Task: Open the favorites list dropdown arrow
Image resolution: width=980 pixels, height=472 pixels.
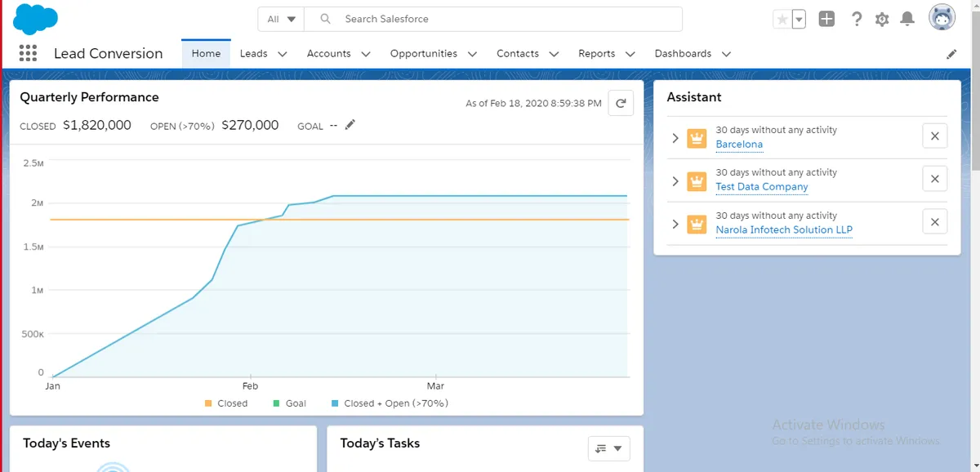Action: (x=800, y=20)
